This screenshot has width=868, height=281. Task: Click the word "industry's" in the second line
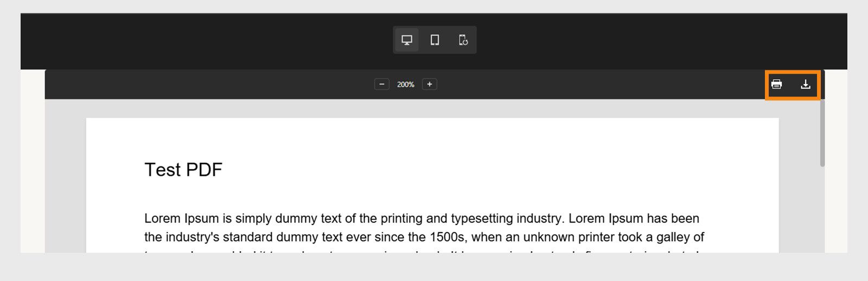coord(193,237)
